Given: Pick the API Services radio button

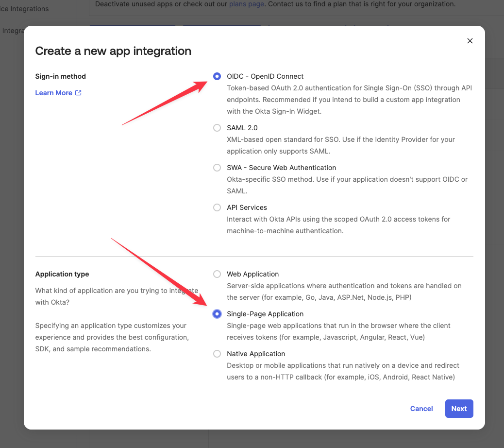Looking at the screenshot, I should (x=217, y=207).
